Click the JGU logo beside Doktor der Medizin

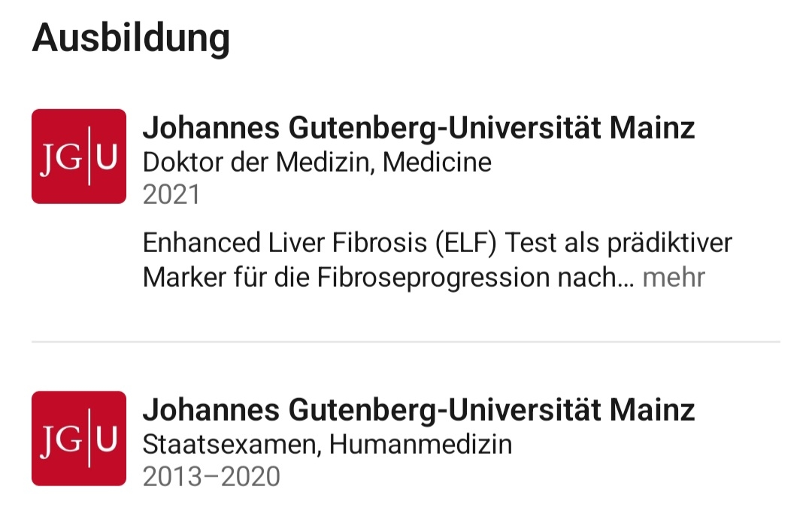pyautogui.click(x=79, y=157)
